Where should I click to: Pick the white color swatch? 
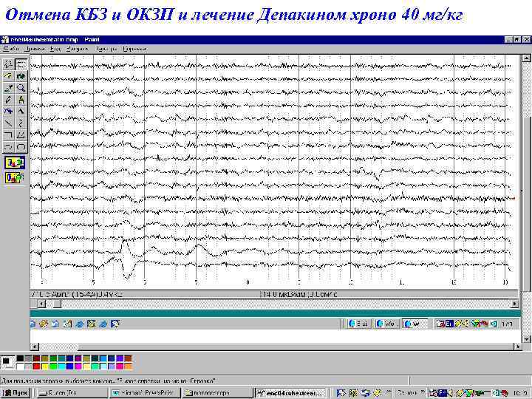pos(21,366)
